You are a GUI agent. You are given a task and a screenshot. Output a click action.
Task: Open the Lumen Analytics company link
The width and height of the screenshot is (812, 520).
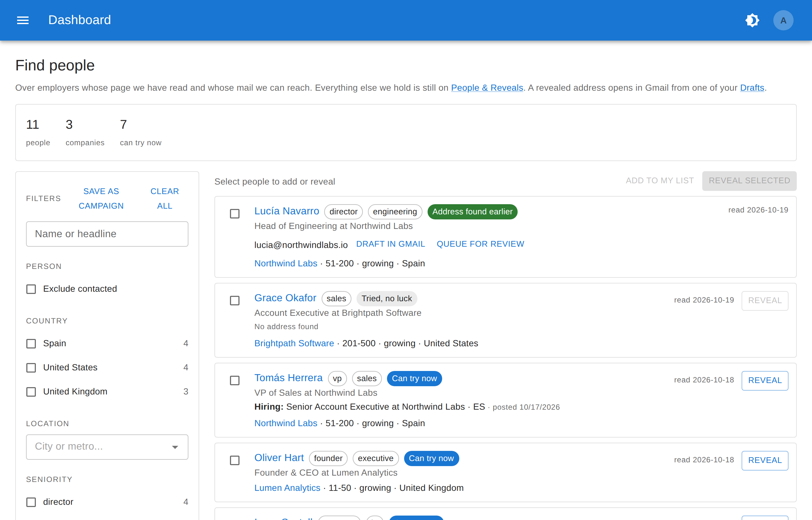(x=287, y=488)
